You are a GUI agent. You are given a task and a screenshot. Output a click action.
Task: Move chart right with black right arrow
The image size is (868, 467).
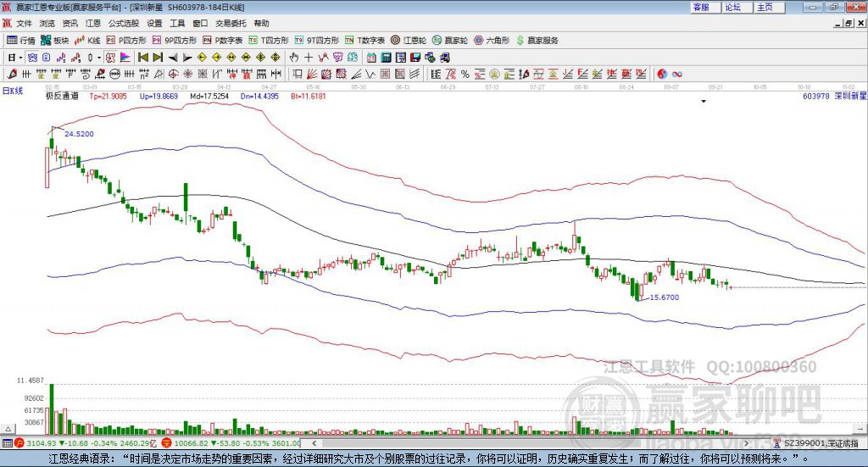187,58
